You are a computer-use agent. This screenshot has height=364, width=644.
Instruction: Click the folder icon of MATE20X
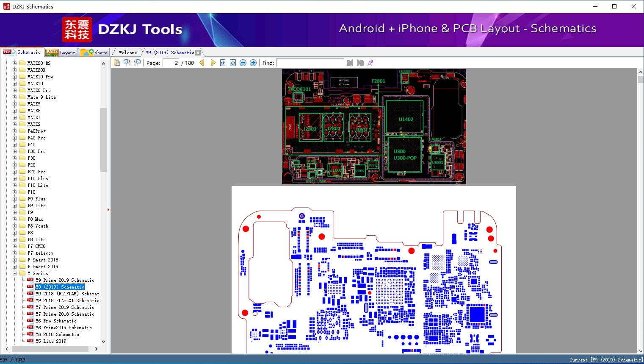coord(22,70)
